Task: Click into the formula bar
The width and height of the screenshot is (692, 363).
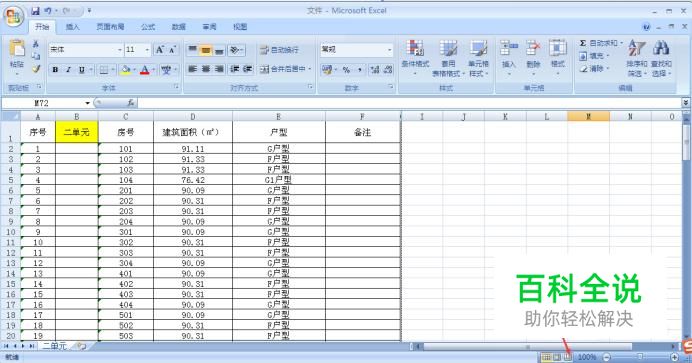Action: pos(410,103)
